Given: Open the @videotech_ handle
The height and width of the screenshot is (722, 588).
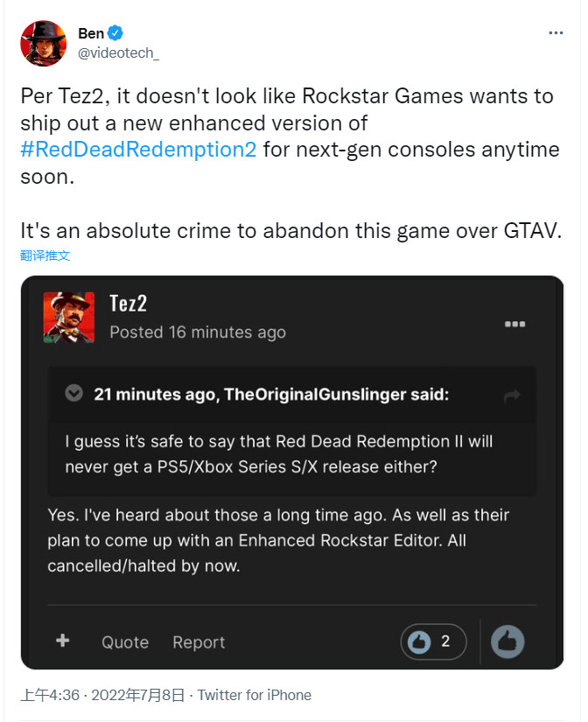Looking at the screenshot, I should click(119, 53).
